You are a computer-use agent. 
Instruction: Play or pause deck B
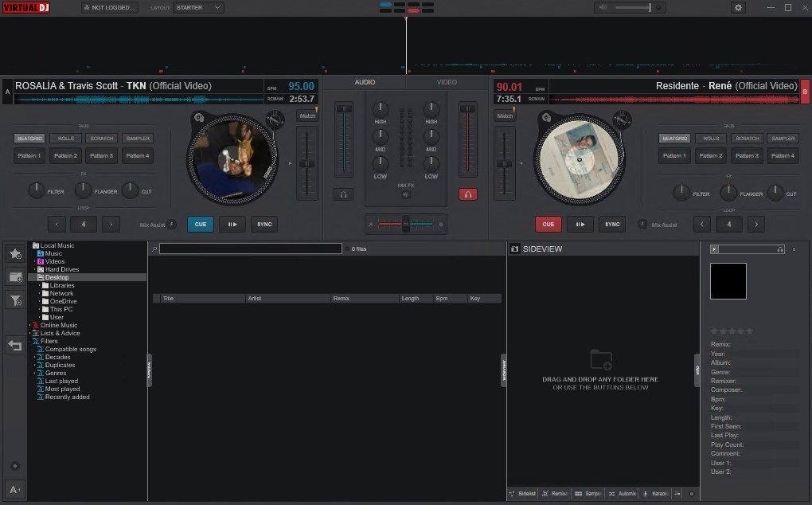pos(580,225)
